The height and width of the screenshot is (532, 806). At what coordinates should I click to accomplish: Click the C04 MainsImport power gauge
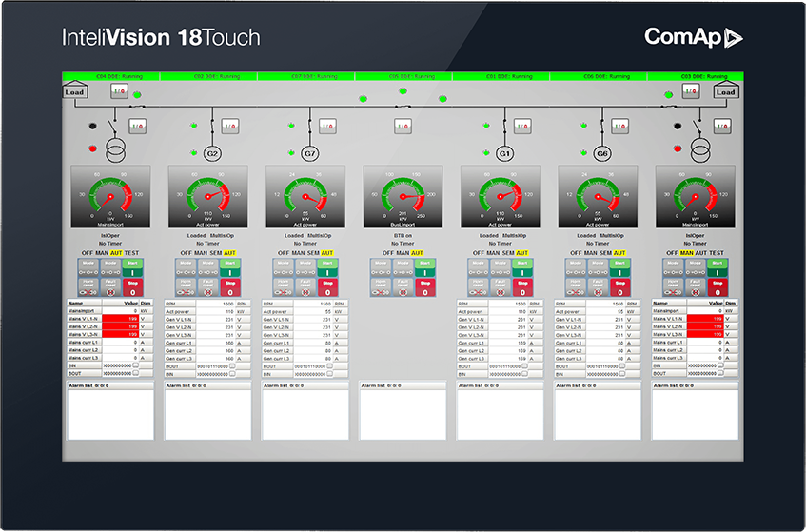[110, 196]
